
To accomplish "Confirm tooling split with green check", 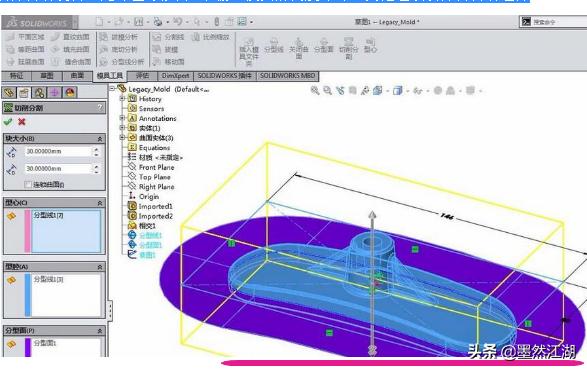I will (x=8, y=122).
